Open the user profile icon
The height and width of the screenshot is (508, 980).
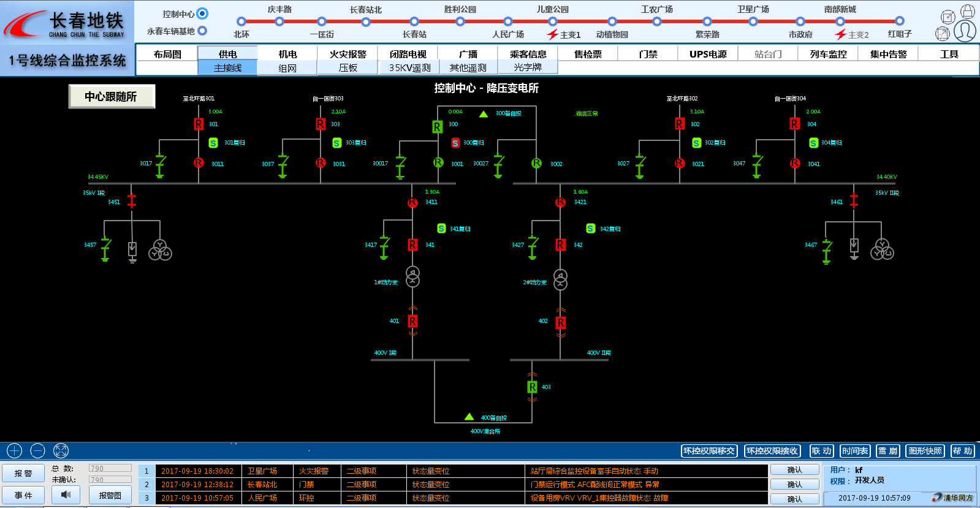pos(965,31)
